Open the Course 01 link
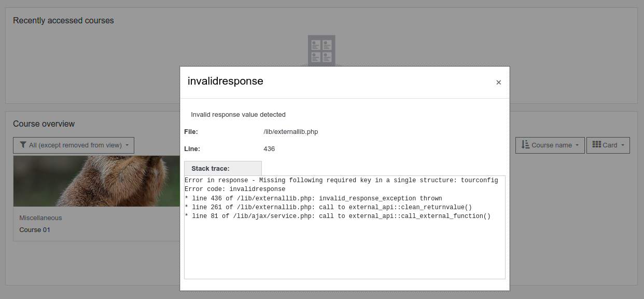Screen dimensions: 644x299 (x=35, y=229)
